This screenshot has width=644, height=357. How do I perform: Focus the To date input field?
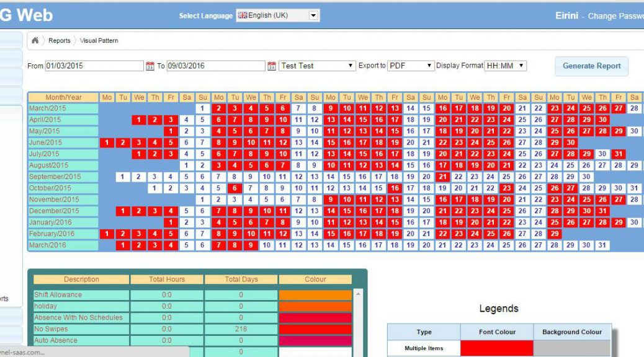pyautogui.click(x=216, y=66)
